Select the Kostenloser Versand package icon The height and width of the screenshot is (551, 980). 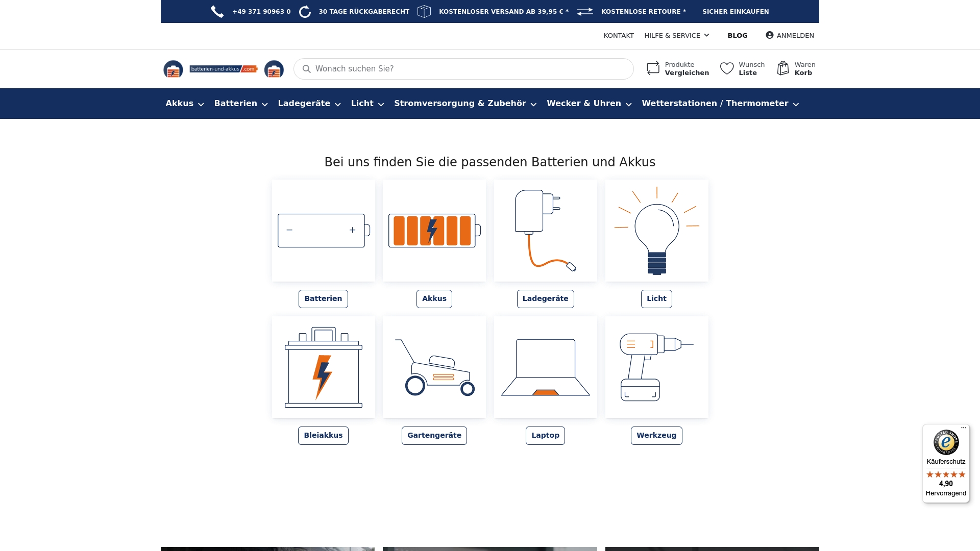[x=424, y=11]
